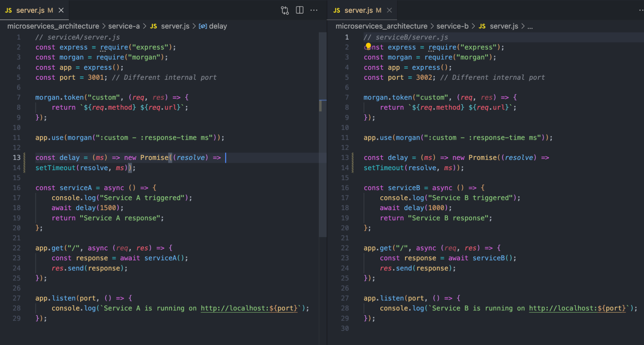
Task: Open the source control changes icon in left editor
Action: (x=284, y=10)
